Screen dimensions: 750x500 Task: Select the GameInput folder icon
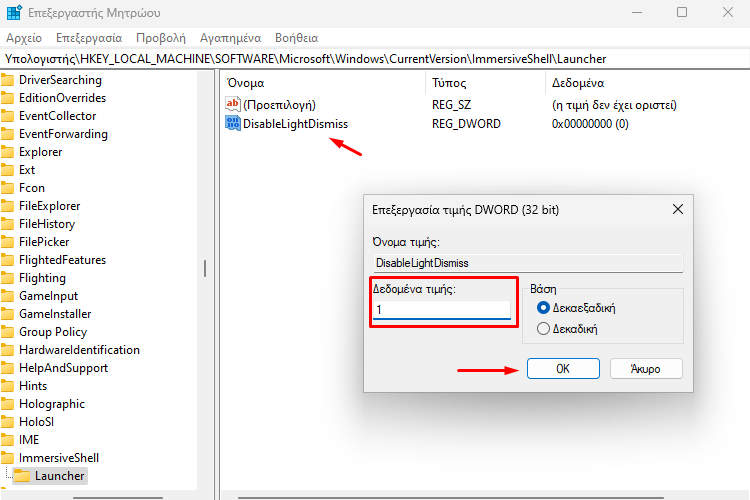coord(7,296)
